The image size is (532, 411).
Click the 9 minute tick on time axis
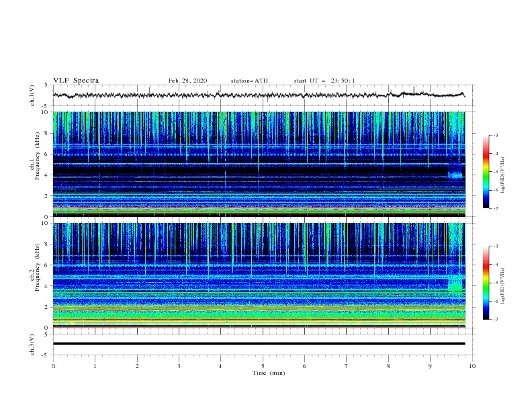pos(430,366)
